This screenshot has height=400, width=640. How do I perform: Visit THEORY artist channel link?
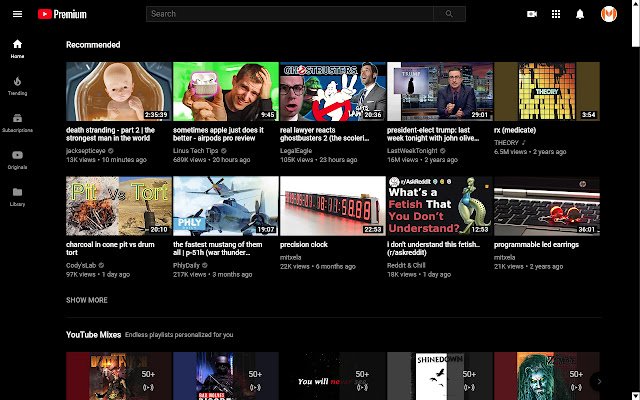pos(506,142)
